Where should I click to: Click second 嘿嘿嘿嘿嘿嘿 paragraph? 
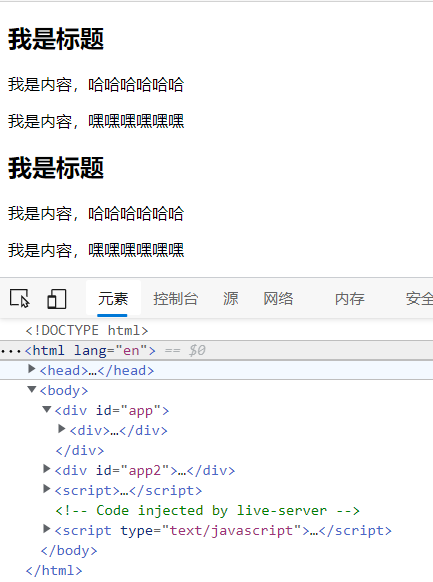(96, 250)
